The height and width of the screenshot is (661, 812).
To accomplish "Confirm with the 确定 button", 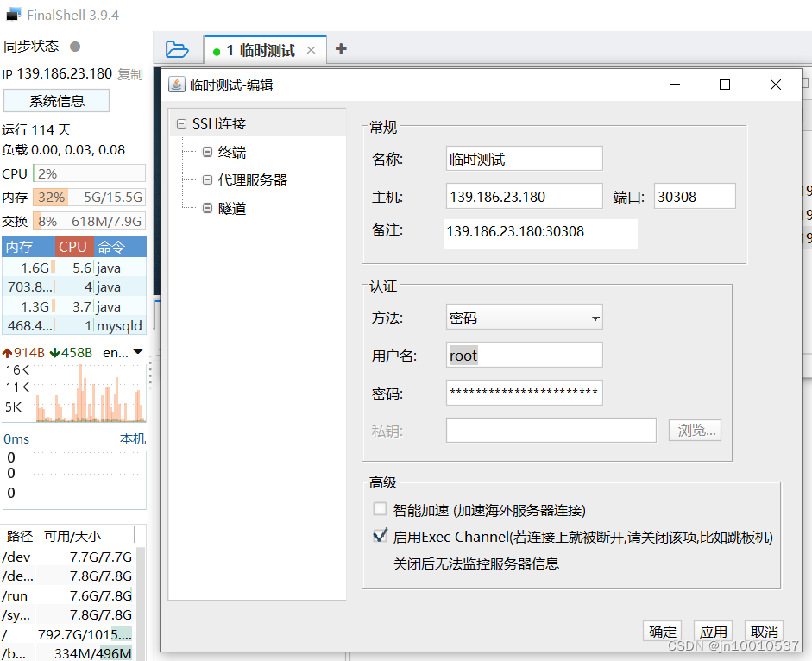I will coord(663,632).
